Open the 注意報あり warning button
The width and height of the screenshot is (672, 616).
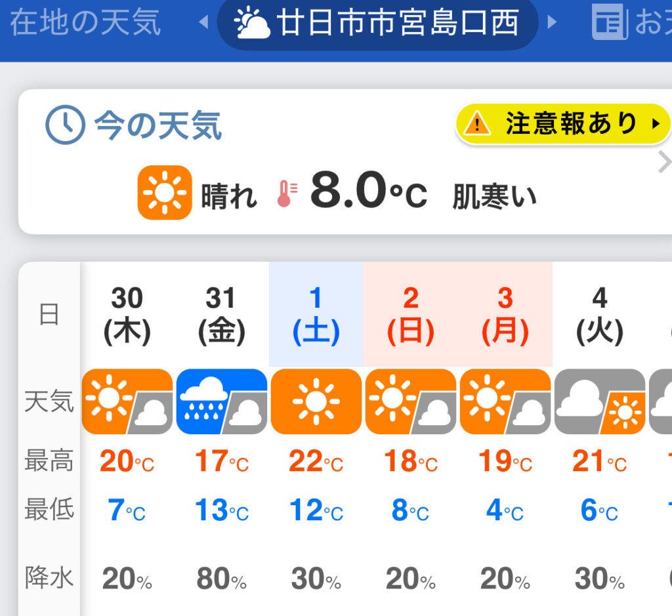pos(563,123)
